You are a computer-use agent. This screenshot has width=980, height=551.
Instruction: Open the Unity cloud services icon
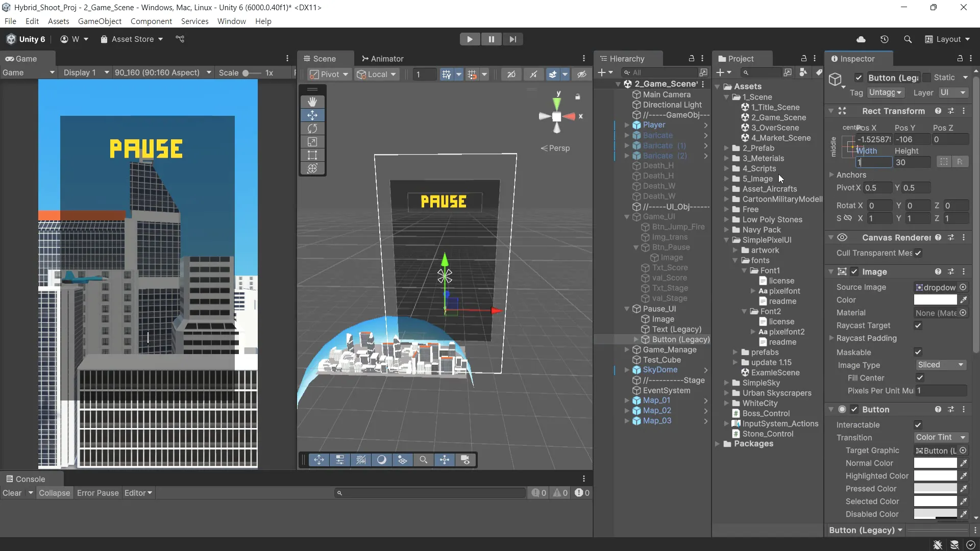(x=861, y=39)
